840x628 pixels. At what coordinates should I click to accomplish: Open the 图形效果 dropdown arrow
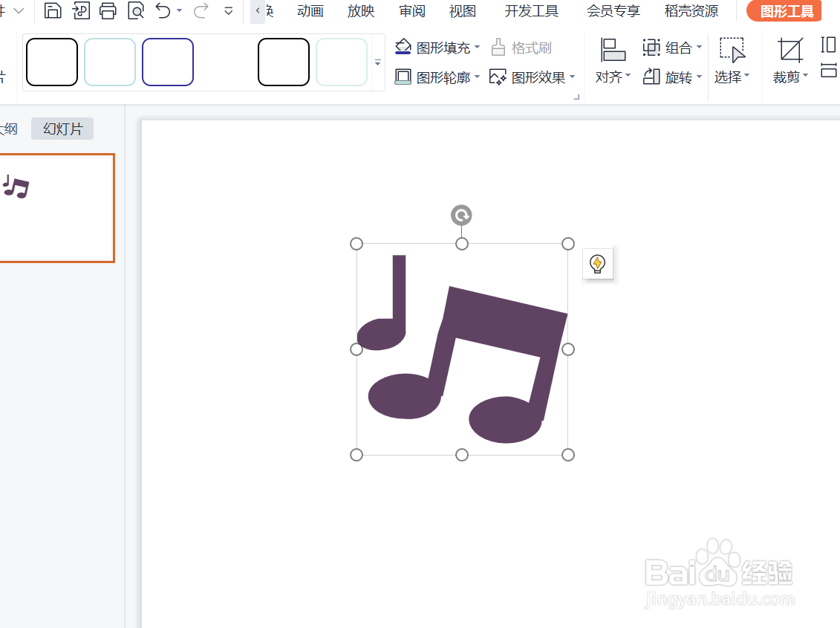click(572, 77)
